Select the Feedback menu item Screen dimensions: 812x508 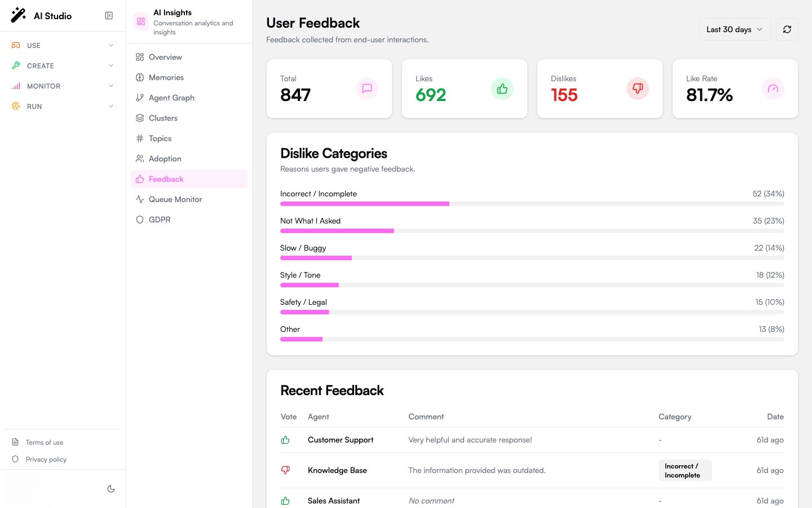tap(189, 179)
